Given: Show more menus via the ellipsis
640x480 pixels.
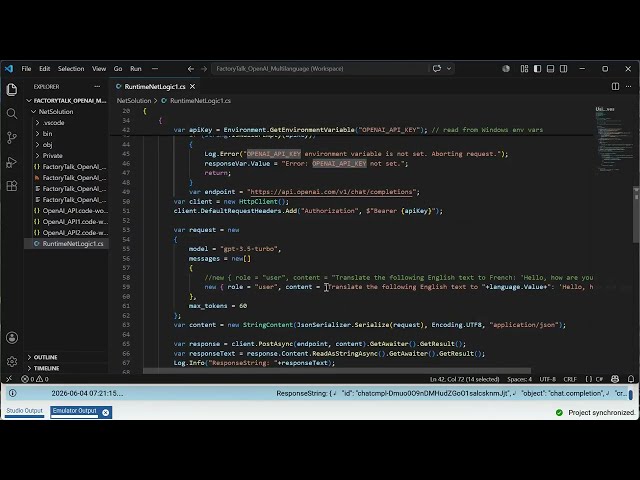Looking at the screenshot, I should coord(155,69).
